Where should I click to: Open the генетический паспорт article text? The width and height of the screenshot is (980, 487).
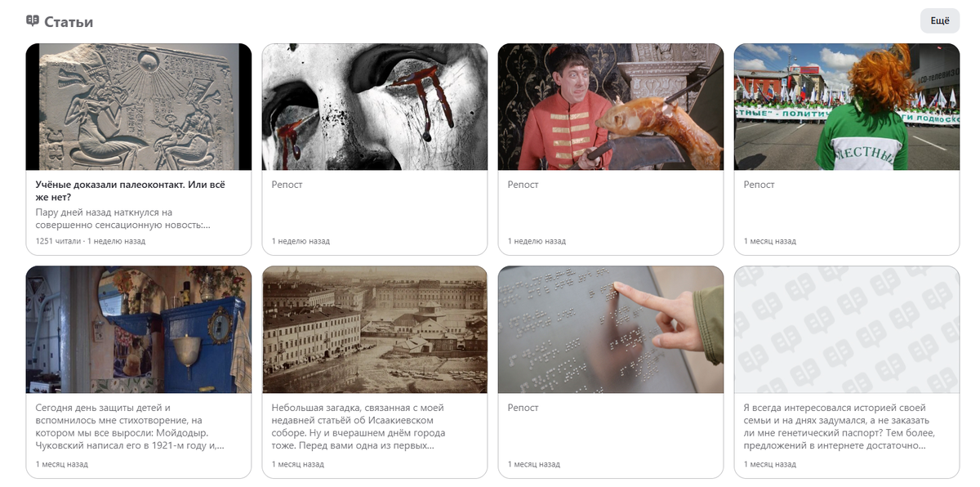pos(840,427)
